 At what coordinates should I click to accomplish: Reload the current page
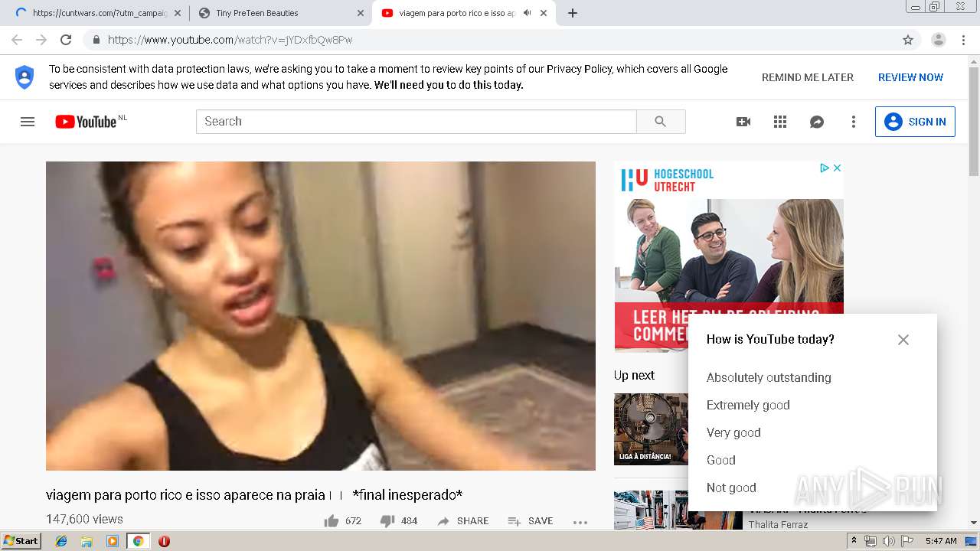pos(66,40)
